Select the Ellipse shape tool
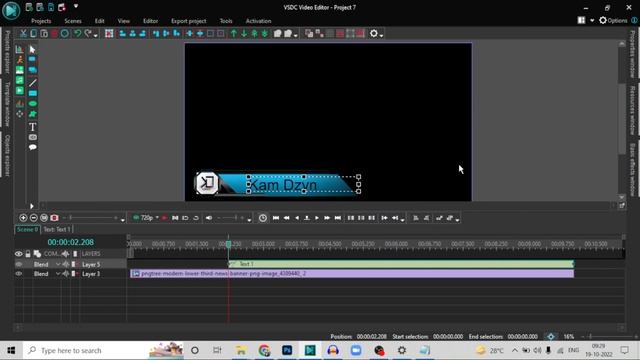 [33, 104]
